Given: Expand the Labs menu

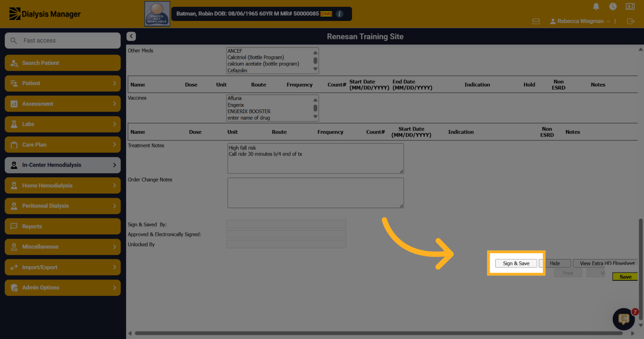Looking at the screenshot, I should 63,124.
